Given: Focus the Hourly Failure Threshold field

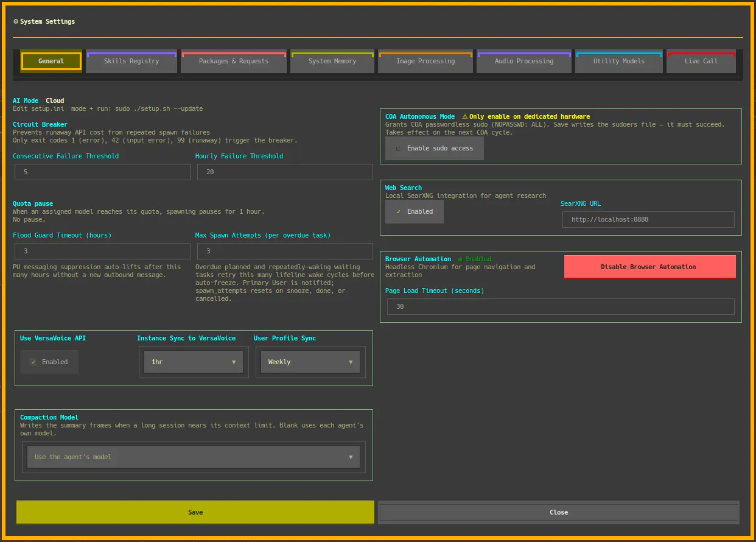Looking at the screenshot, I should click(x=285, y=172).
